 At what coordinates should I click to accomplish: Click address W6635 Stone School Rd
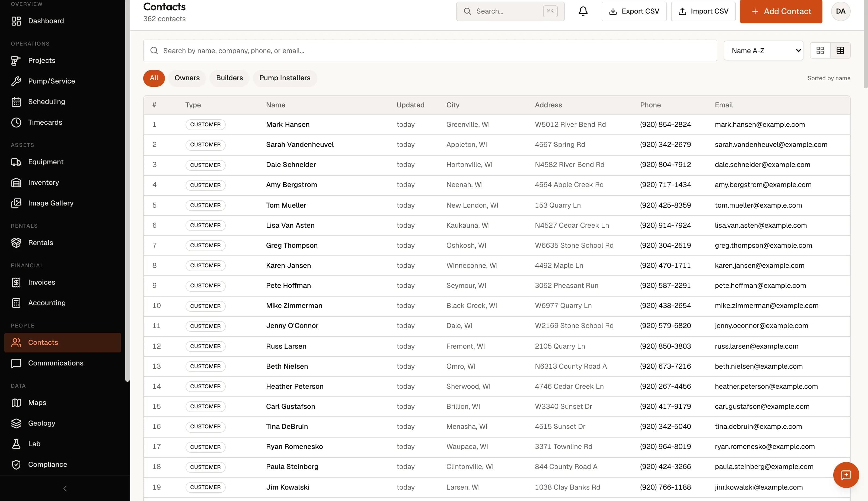pos(574,246)
